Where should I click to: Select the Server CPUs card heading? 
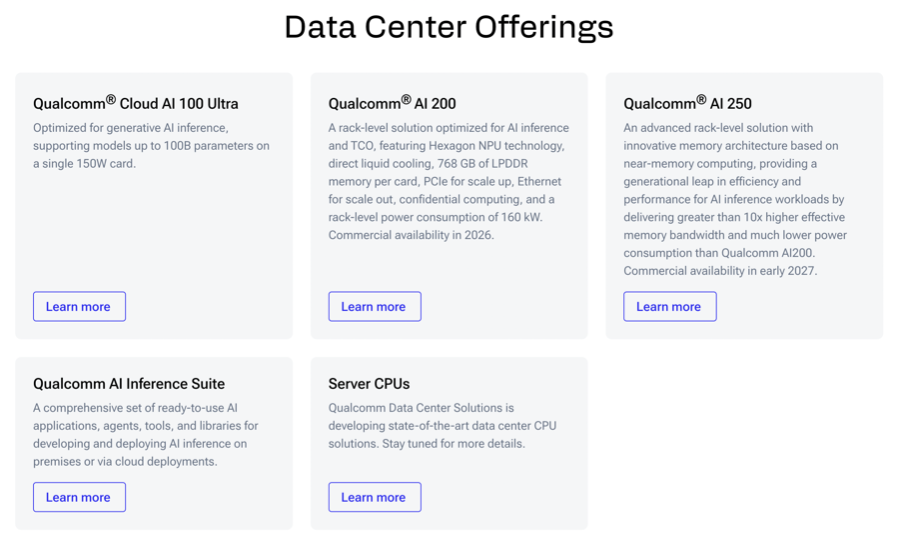click(369, 384)
